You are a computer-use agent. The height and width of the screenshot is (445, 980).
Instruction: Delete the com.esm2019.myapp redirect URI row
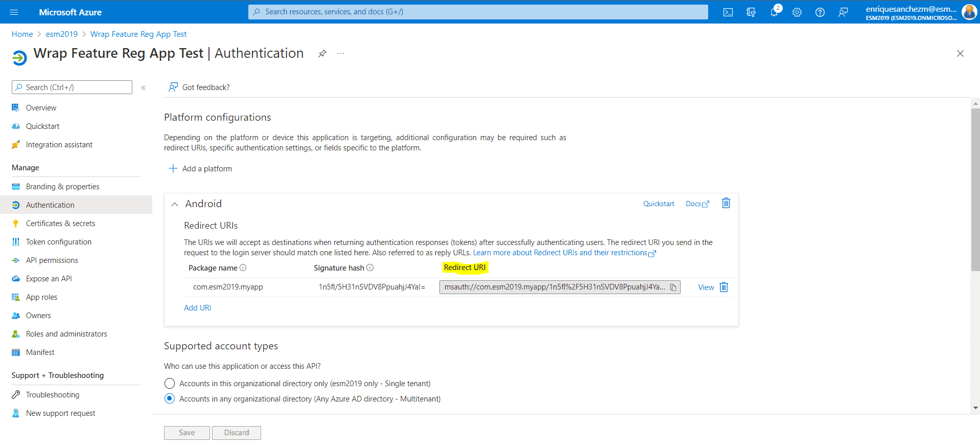[x=724, y=287]
